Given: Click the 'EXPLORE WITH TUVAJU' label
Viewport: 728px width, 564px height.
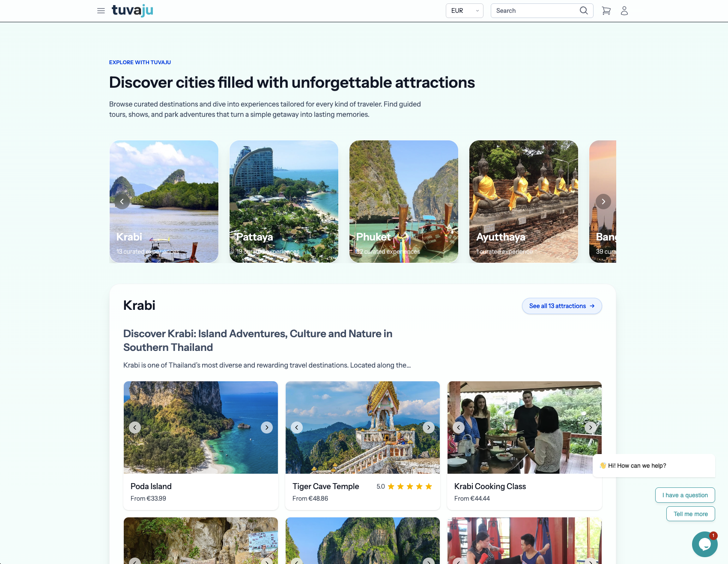Looking at the screenshot, I should click(140, 62).
